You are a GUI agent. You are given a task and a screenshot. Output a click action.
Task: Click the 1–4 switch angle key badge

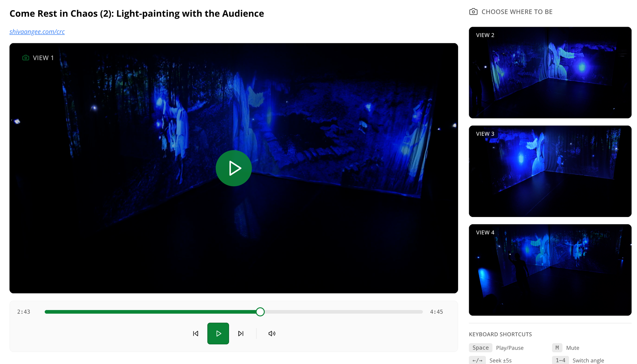[560, 360]
